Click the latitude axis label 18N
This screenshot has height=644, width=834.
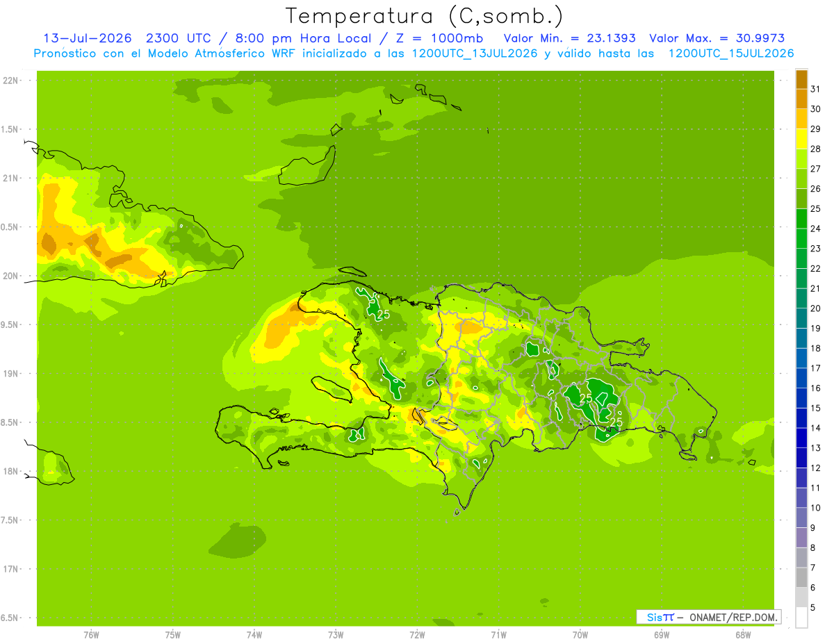tap(11, 472)
